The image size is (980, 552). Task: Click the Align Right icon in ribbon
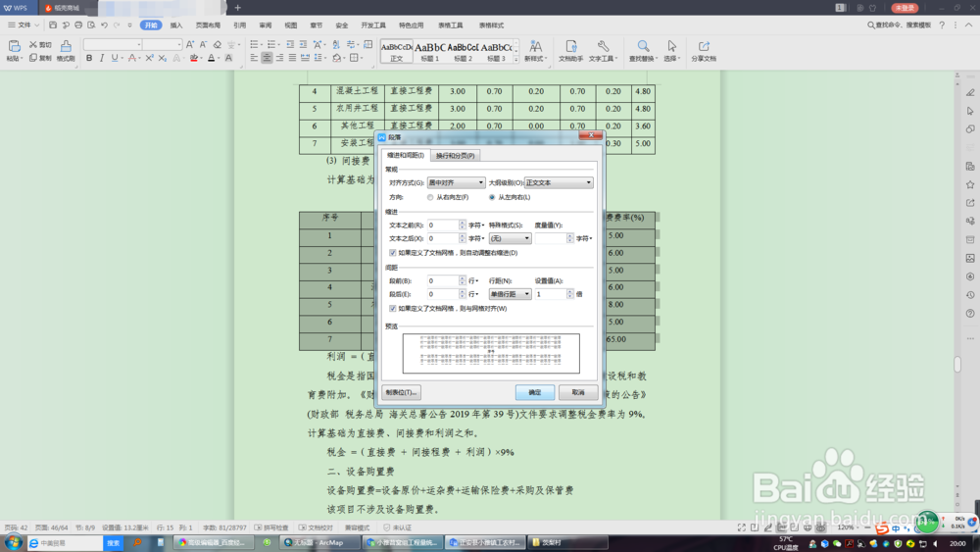(x=279, y=58)
